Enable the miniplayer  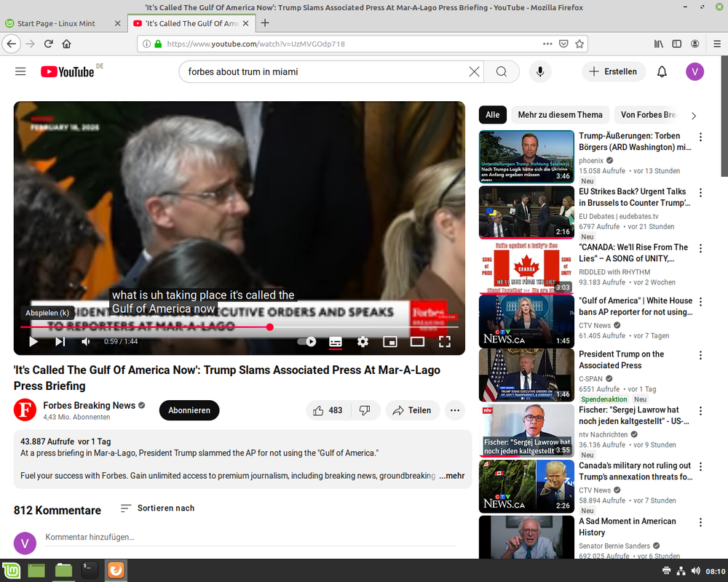[x=390, y=342]
